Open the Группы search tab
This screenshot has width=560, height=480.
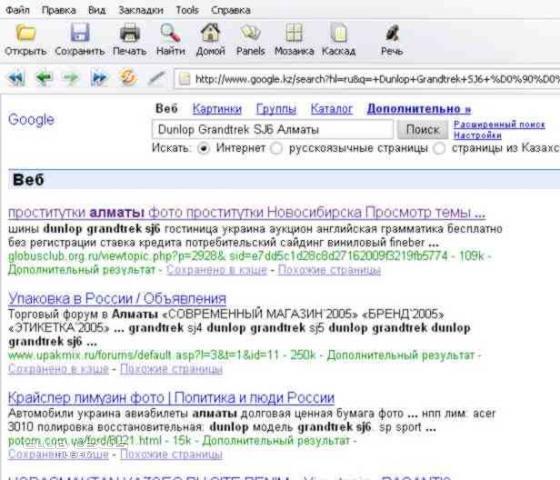(276, 109)
